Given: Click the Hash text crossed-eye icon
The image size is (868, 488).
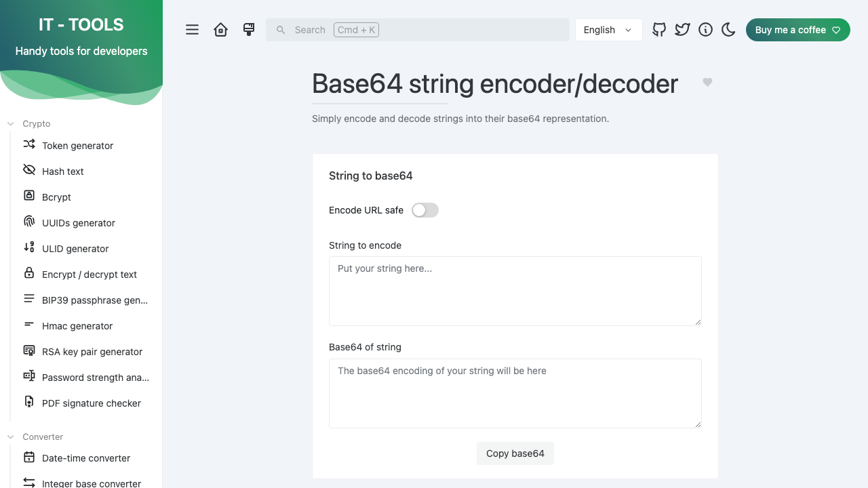Looking at the screenshot, I should pos(29,170).
